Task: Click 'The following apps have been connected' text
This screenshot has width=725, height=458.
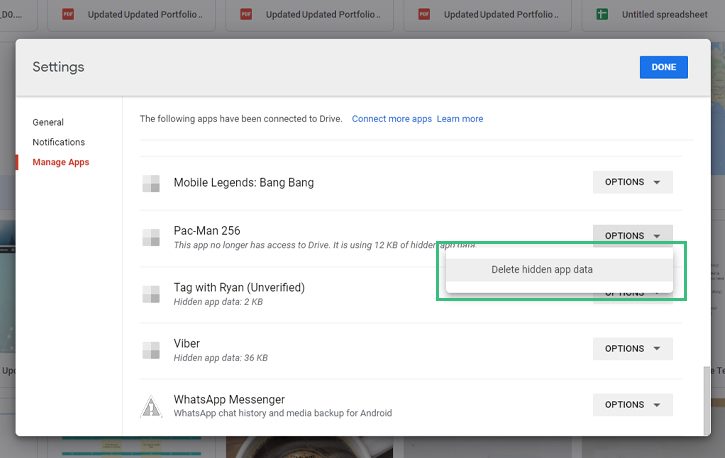Action: tap(241, 119)
